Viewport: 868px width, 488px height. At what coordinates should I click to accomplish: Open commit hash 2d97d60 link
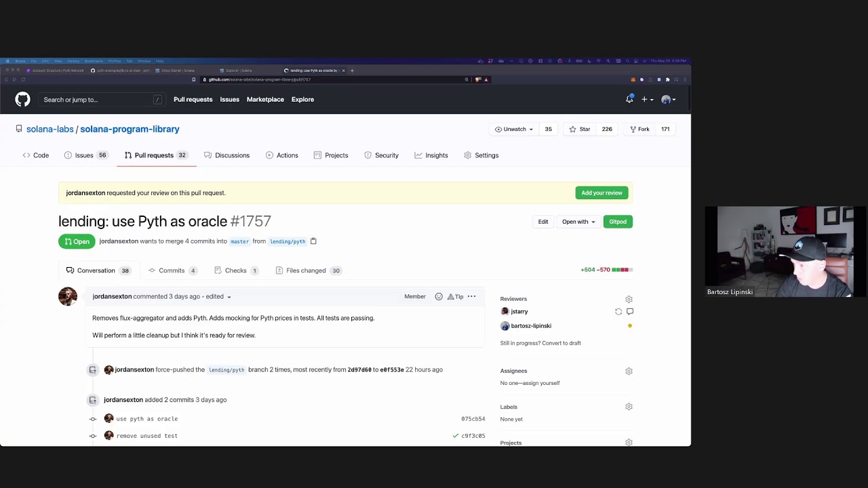[359, 370]
